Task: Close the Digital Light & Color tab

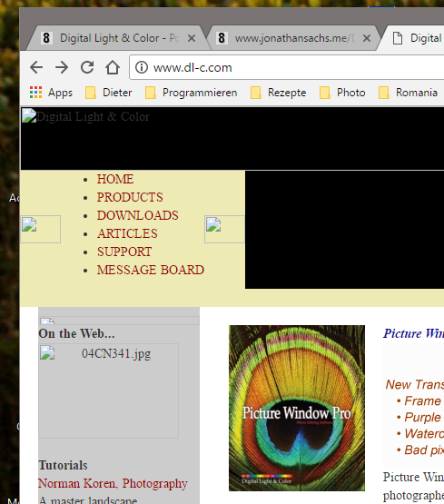Action: pos(192,38)
